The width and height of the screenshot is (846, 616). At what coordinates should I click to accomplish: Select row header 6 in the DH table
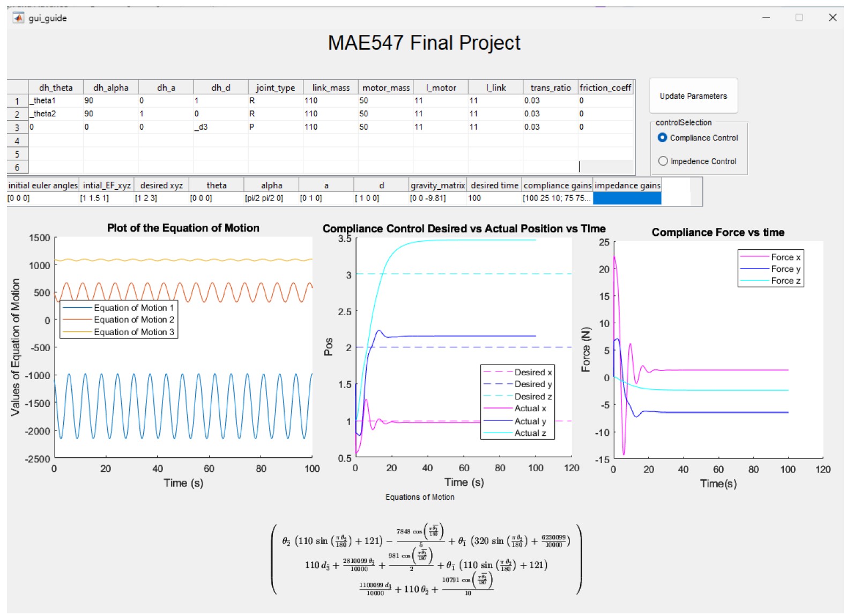17,167
